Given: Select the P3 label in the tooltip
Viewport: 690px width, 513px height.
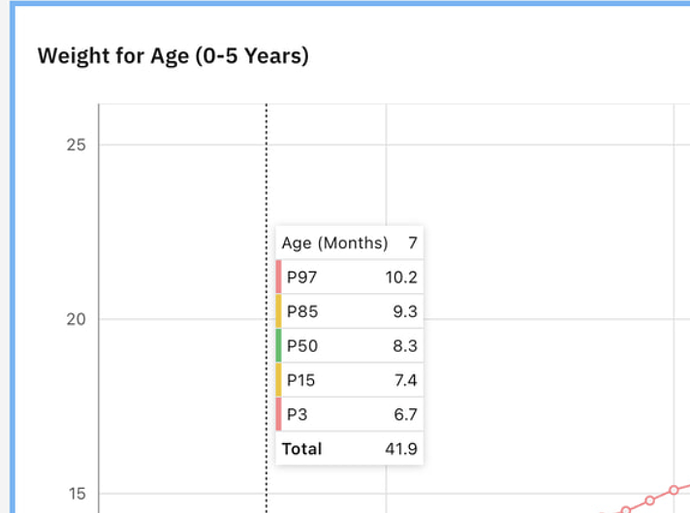Looking at the screenshot, I should (297, 414).
